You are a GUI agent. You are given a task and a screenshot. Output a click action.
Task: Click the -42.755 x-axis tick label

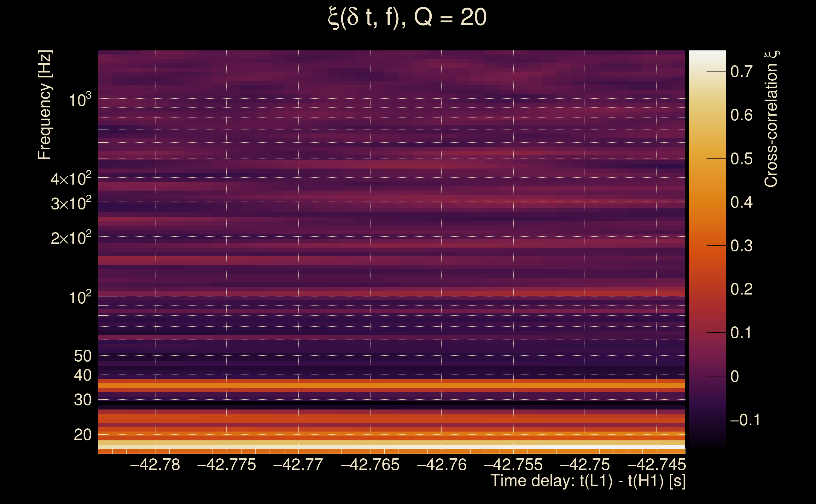click(x=513, y=465)
